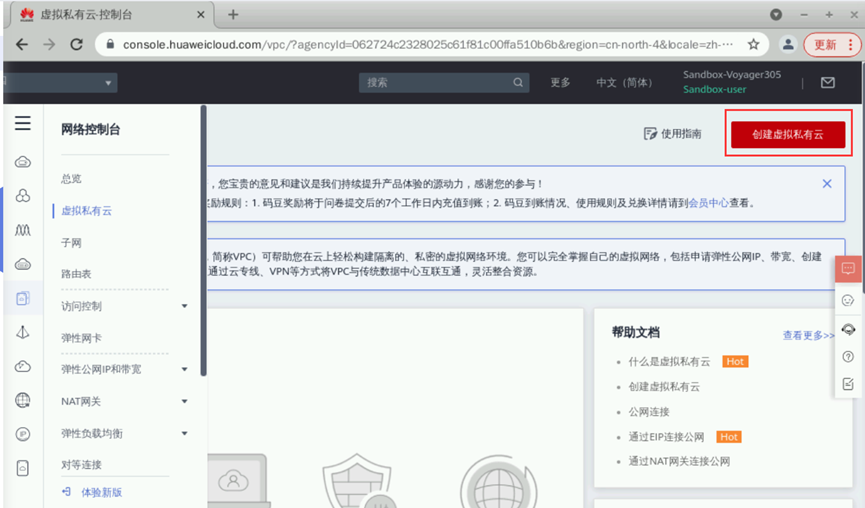Open the mail messages icon
The image size is (865, 508).
click(x=827, y=83)
